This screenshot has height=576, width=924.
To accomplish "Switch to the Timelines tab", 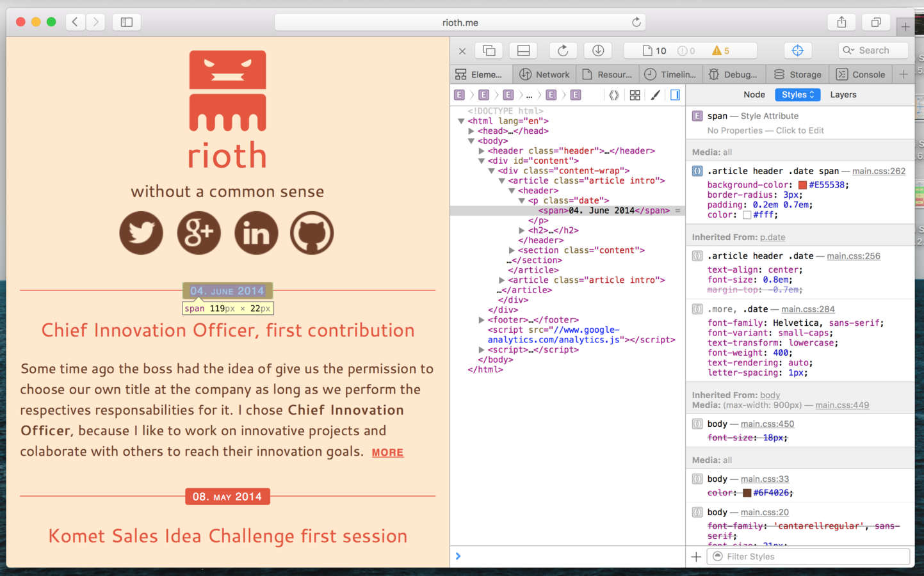I will (670, 74).
